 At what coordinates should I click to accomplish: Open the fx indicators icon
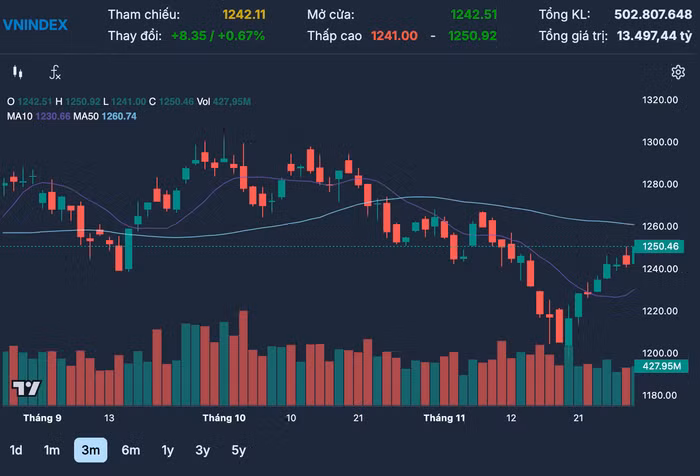pyautogui.click(x=55, y=72)
